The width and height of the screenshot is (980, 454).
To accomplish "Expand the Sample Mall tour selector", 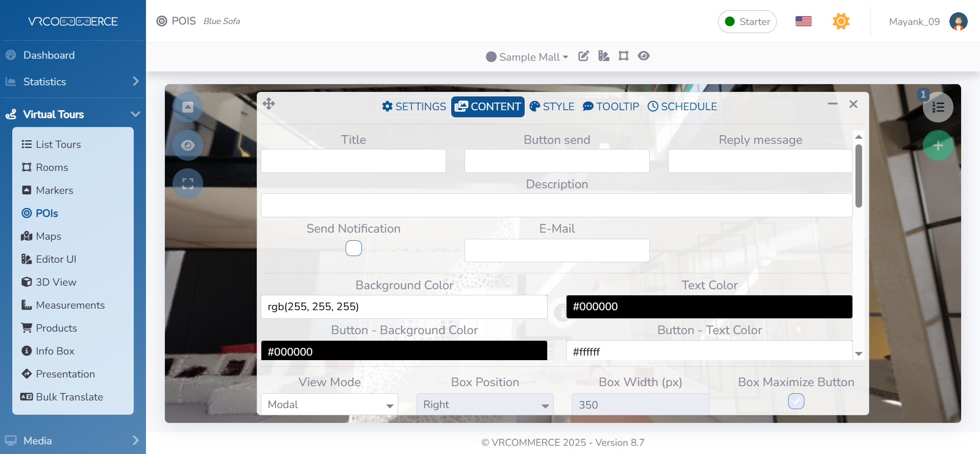I will coord(528,57).
